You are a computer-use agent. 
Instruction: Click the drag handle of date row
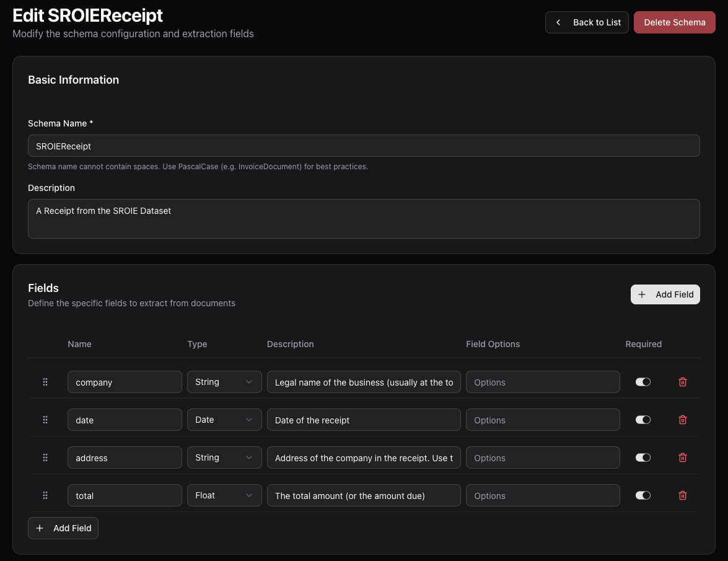[45, 420]
